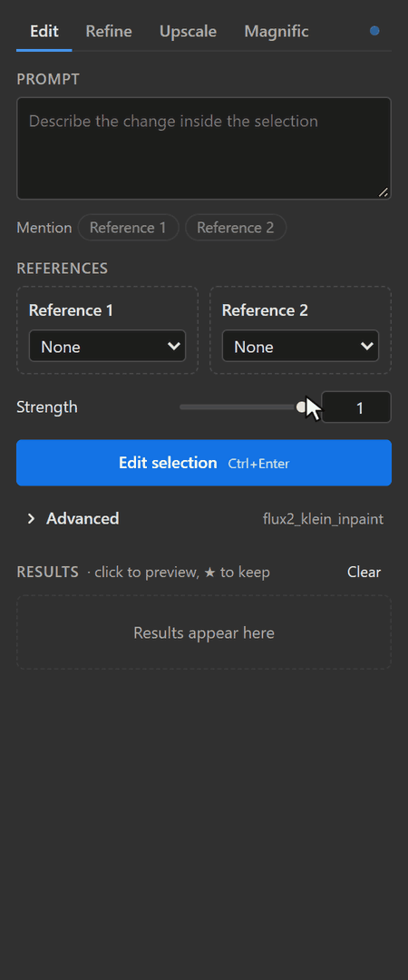This screenshot has height=980, width=408.
Task: Open the Reference 1 None dropdown
Action: coord(108,347)
